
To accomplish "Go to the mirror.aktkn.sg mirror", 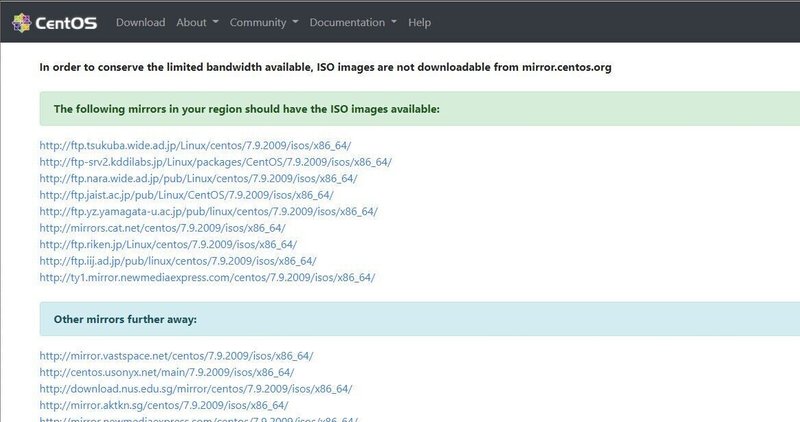I will coord(164,405).
